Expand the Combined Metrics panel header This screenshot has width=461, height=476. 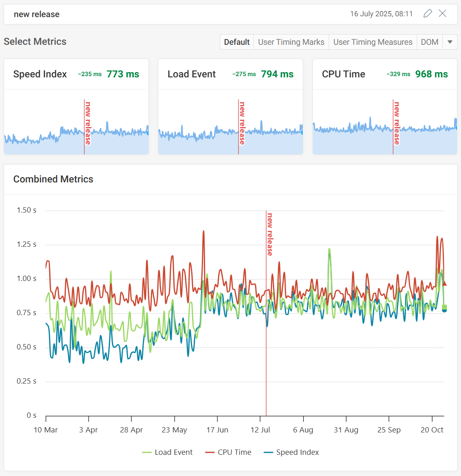pyautogui.click(x=53, y=179)
